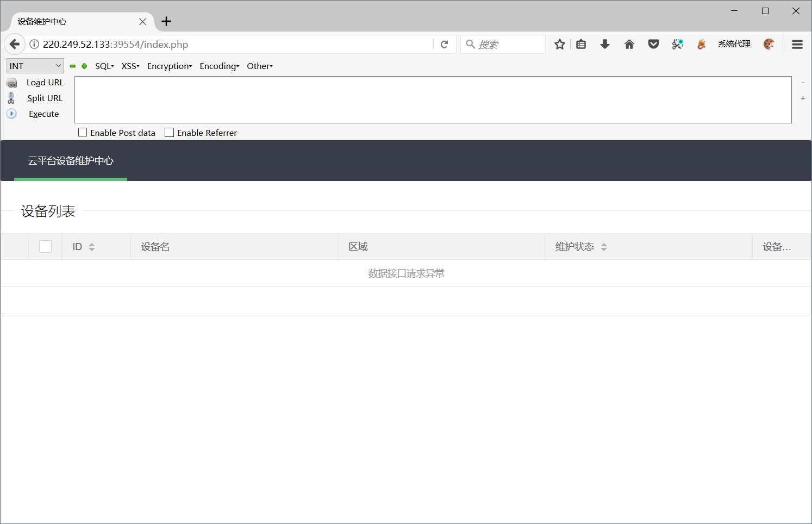
Task: Enable the Post data checkbox
Action: click(x=83, y=132)
